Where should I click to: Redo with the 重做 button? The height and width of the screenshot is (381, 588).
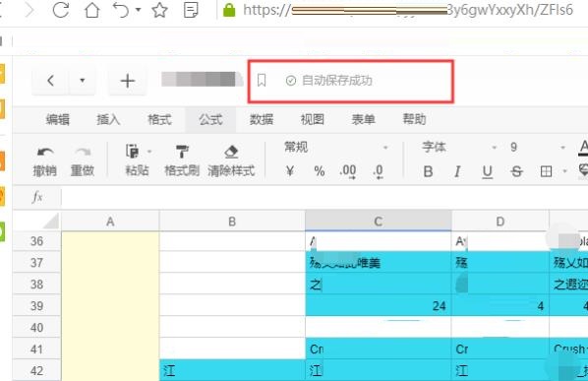pyautogui.click(x=83, y=161)
